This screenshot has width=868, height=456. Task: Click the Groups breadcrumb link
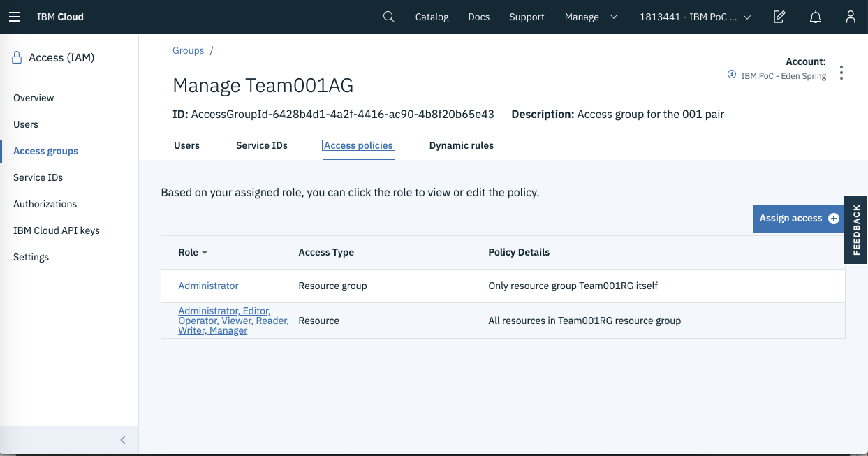pos(189,50)
